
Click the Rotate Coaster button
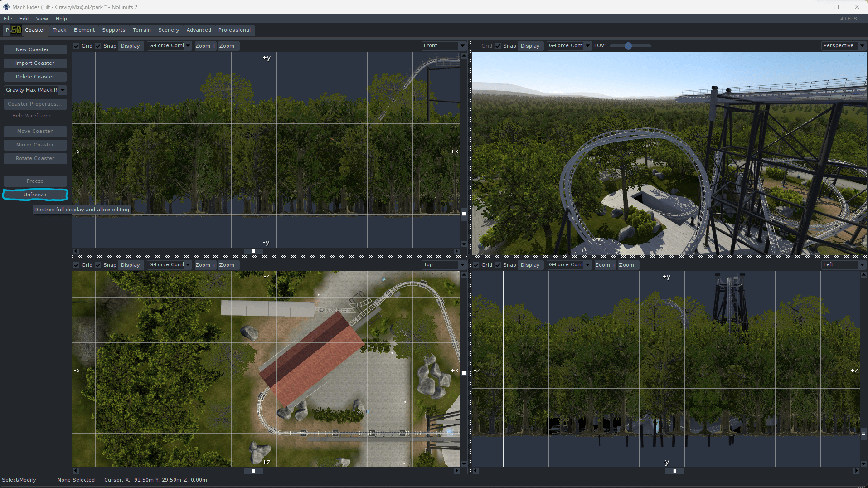click(35, 158)
